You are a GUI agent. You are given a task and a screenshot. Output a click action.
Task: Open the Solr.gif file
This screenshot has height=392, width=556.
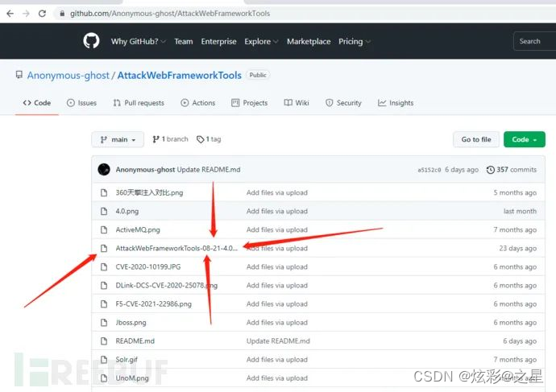click(x=127, y=360)
